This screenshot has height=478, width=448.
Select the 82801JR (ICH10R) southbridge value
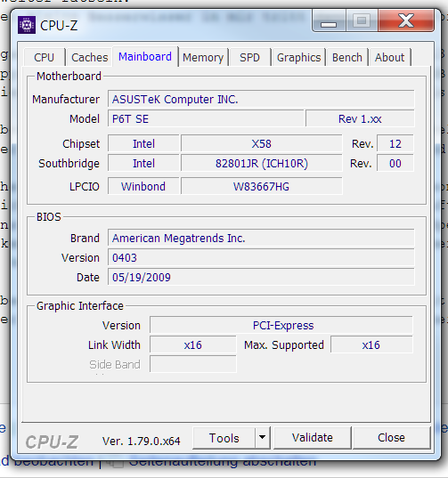[x=261, y=163]
